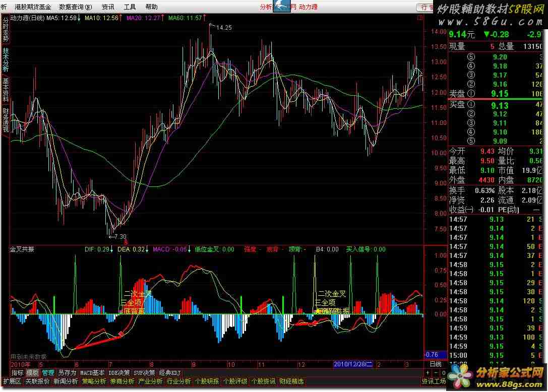Select the 指标 tab
Screen dimensions: 548x392
(x=17, y=373)
